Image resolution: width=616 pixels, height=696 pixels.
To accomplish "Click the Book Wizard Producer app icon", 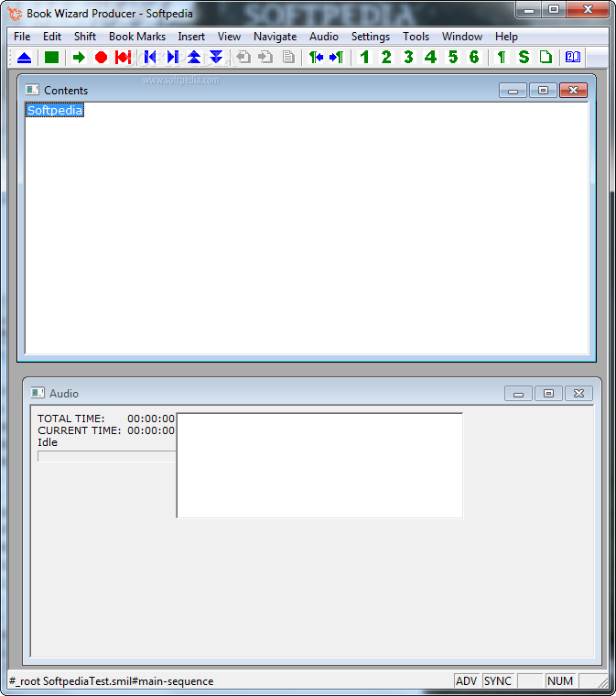I will (x=15, y=14).
